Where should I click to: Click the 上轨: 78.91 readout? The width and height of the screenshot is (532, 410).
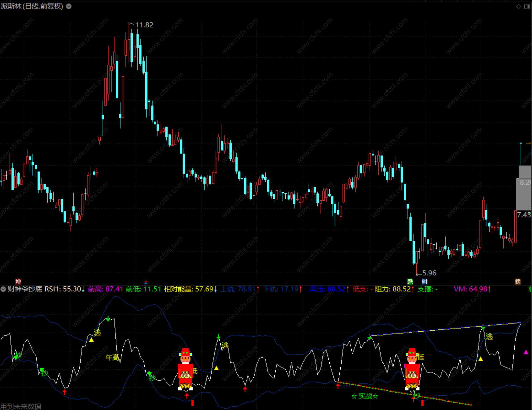[240, 289]
